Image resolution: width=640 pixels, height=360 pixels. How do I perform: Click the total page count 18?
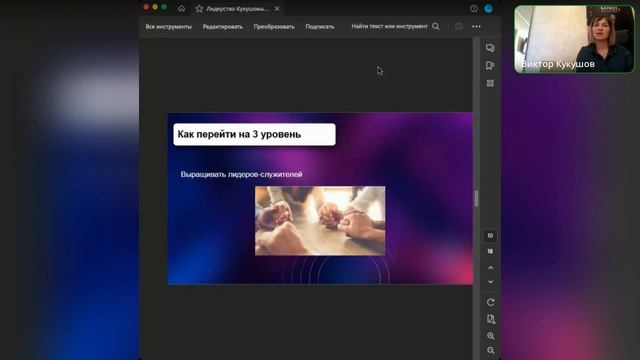490,251
